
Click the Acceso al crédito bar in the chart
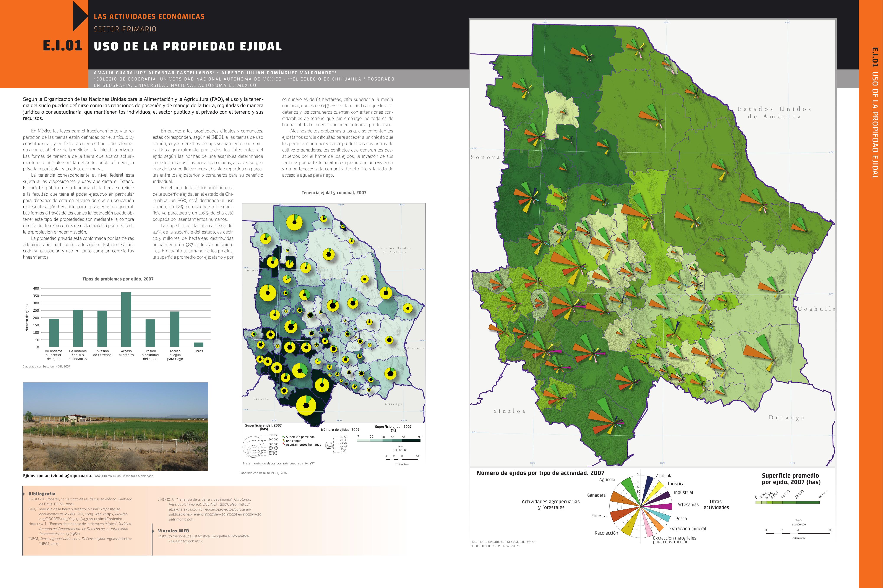(x=126, y=319)
